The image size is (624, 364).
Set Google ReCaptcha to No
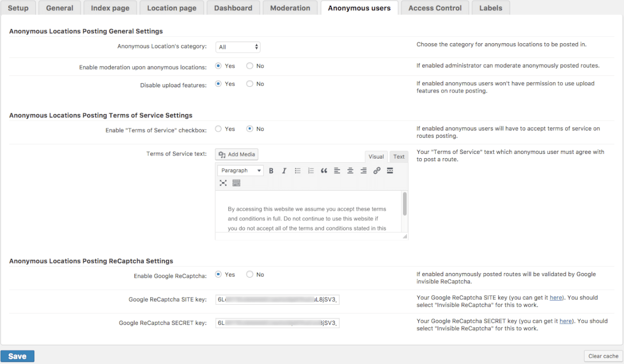pos(250,275)
